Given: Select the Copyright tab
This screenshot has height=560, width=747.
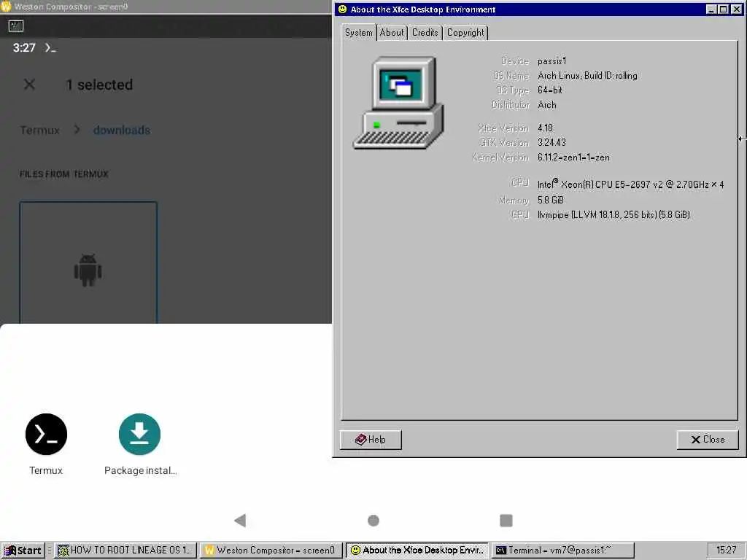Looking at the screenshot, I should coord(465,32).
